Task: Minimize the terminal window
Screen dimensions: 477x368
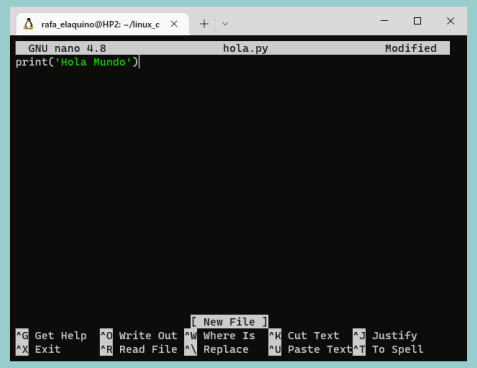Action: 384,21
